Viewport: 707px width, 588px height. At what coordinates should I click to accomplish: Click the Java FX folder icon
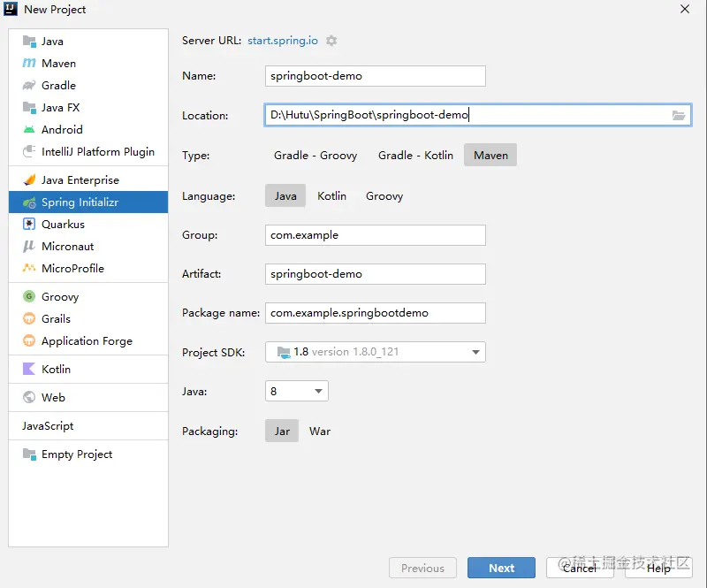click(29, 107)
